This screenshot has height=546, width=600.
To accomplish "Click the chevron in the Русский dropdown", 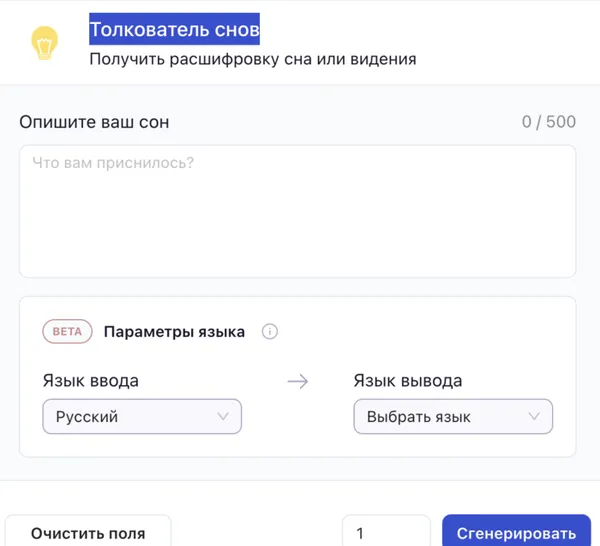I will click(x=222, y=416).
